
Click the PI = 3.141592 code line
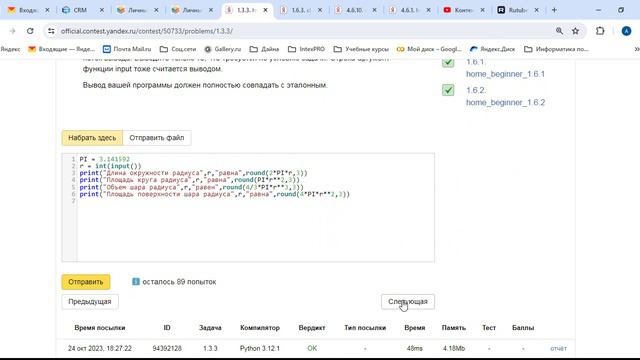pyautogui.click(x=104, y=159)
